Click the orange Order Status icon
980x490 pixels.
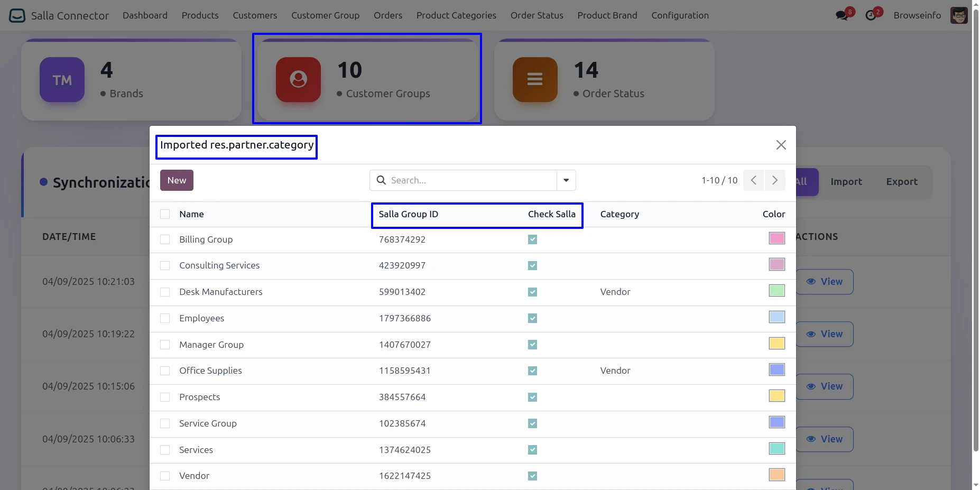534,79
